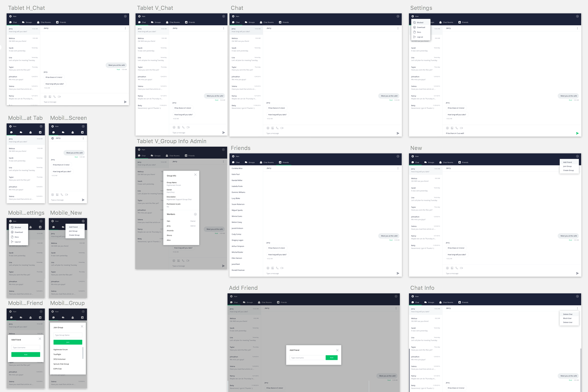Click chat rooms icon in Mobile Chat Tab artboard

30,132
